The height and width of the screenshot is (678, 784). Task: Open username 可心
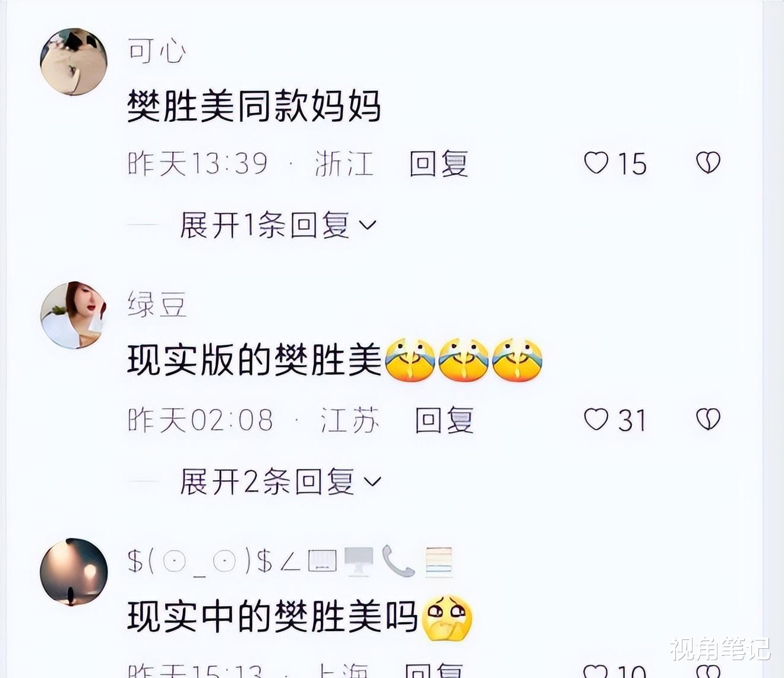pyautogui.click(x=157, y=51)
